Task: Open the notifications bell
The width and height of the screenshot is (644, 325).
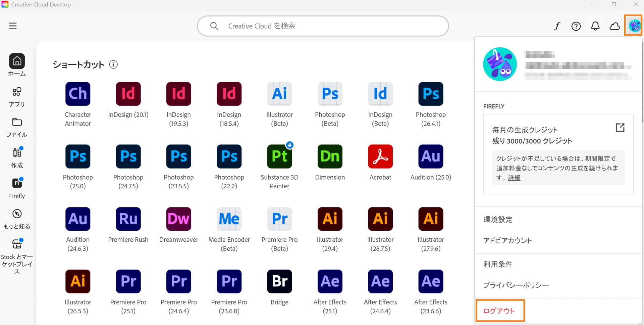Action: click(x=595, y=26)
